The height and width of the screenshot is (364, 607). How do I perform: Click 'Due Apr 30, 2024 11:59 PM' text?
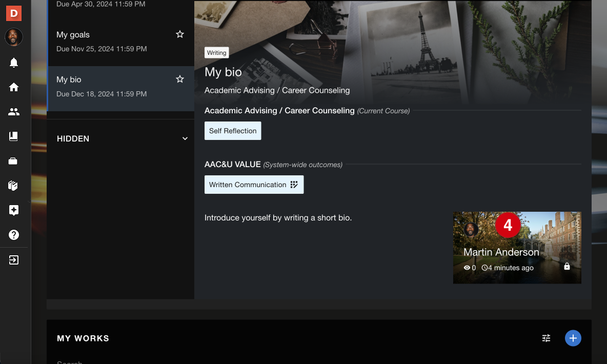100,4
